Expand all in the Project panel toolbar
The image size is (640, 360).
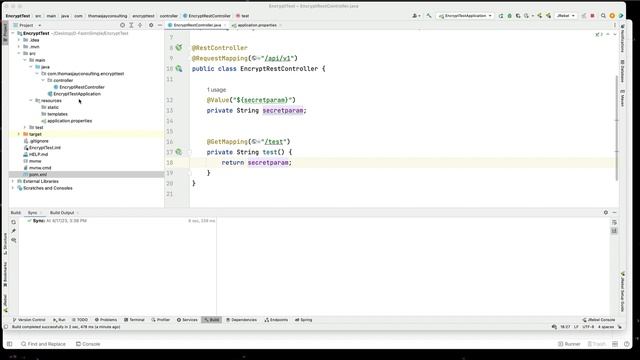pyautogui.click(x=131, y=25)
